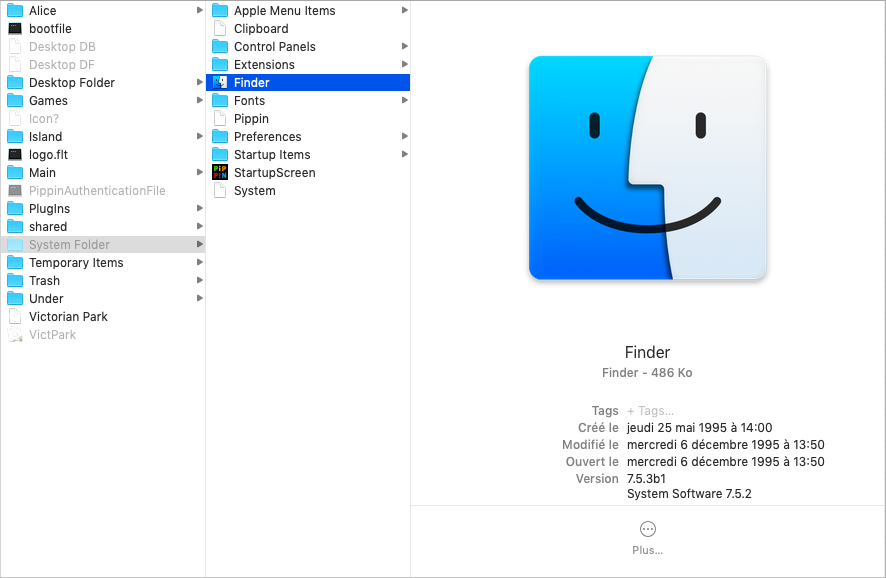The image size is (886, 578).
Task: Click the large Finder preview image
Action: tap(648, 168)
